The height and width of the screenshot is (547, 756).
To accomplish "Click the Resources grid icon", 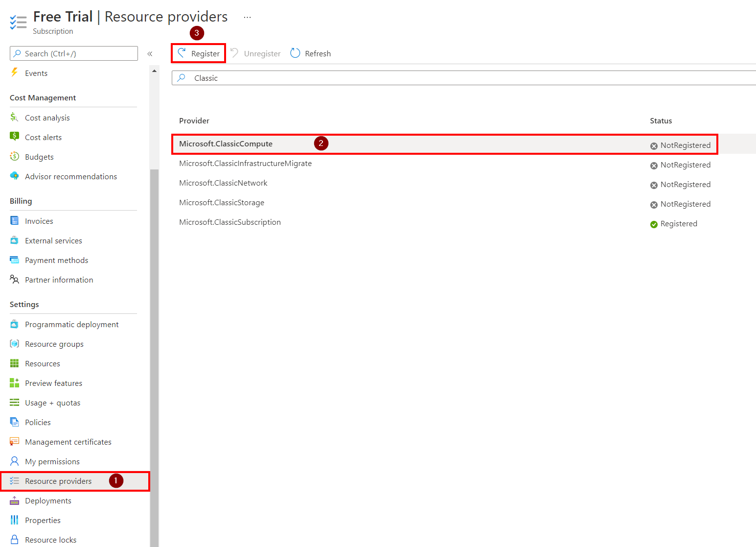I will (x=14, y=363).
